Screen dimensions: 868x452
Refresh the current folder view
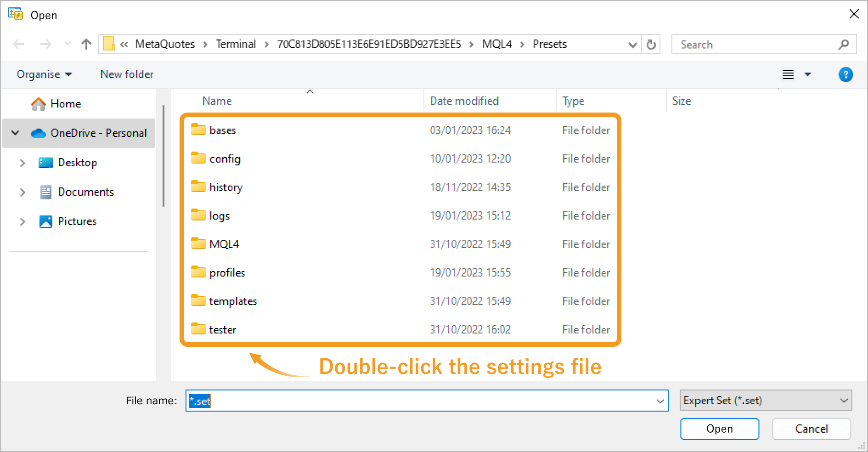(x=651, y=44)
